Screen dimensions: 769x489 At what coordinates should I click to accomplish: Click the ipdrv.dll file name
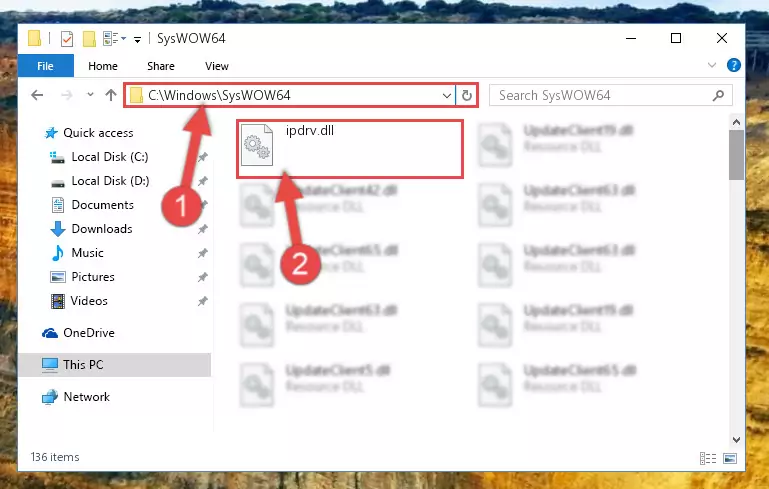pyautogui.click(x=310, y=130)
